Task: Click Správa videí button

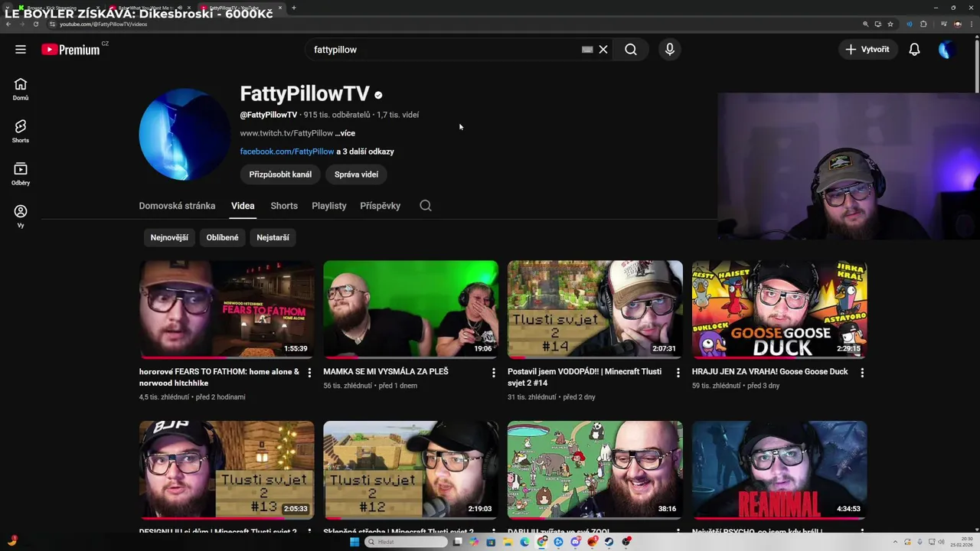Action: 356,174
